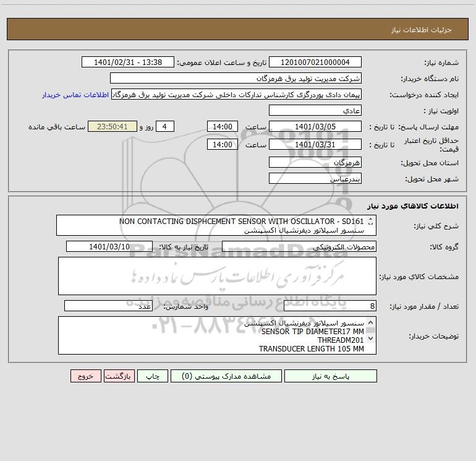This screenshot has width=476, height=461.
Task: Click the text TRANSDUCER LENGTH 105 MM
Action: click(x=311, y=349)
